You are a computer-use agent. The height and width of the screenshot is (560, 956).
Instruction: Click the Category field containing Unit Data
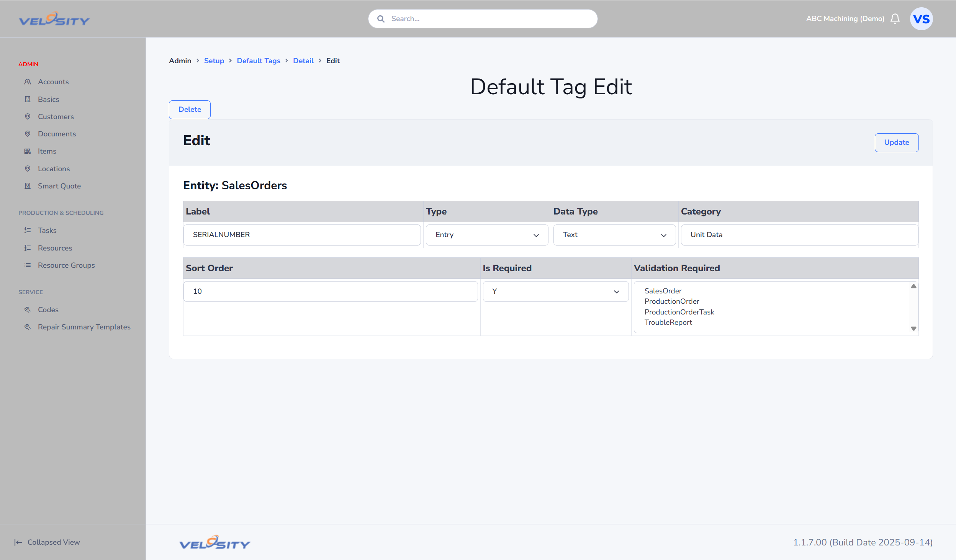coord(800,235)
